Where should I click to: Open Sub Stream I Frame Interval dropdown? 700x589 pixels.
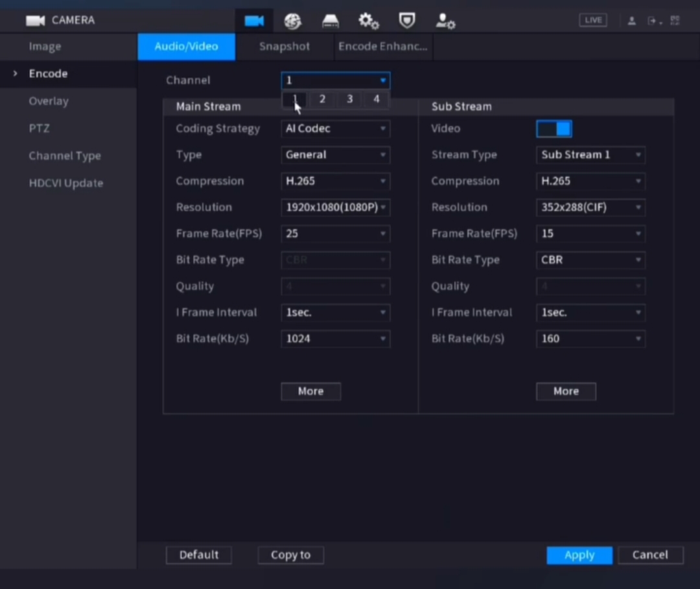[590, 313]
